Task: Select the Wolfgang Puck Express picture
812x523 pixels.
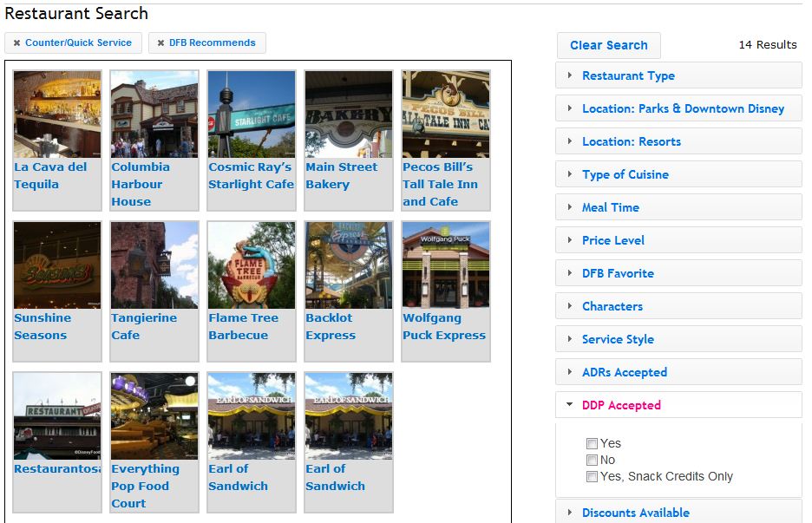Action: coord(446,265)
